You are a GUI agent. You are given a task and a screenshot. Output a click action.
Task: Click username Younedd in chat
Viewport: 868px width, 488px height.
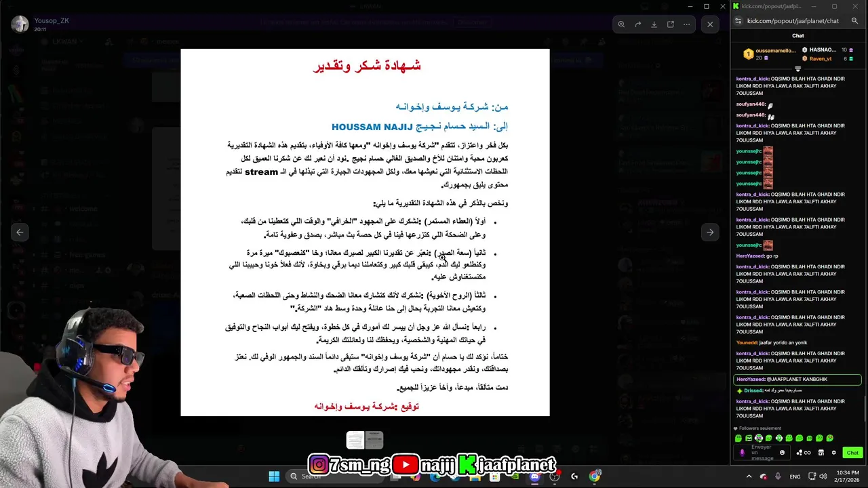pos(747,343)
